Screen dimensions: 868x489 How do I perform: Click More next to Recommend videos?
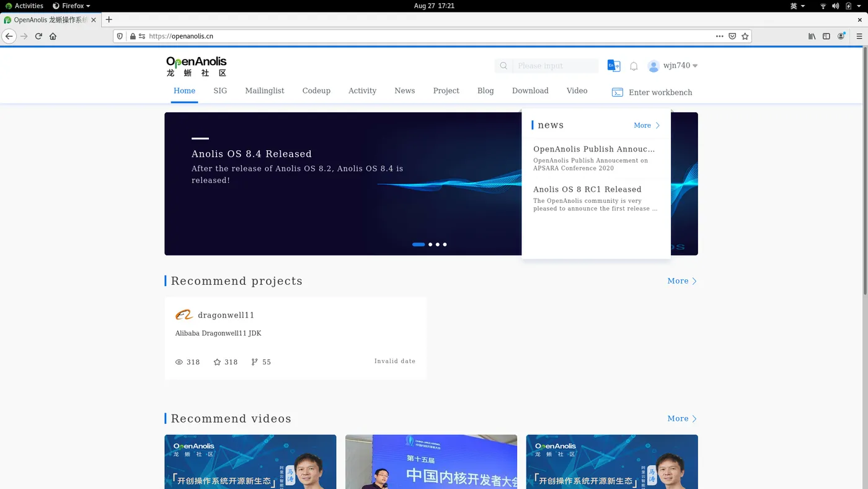click(682, 419)
